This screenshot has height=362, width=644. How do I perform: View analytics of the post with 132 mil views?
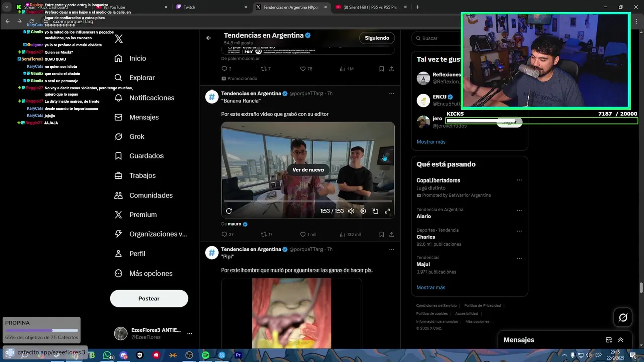350,234
